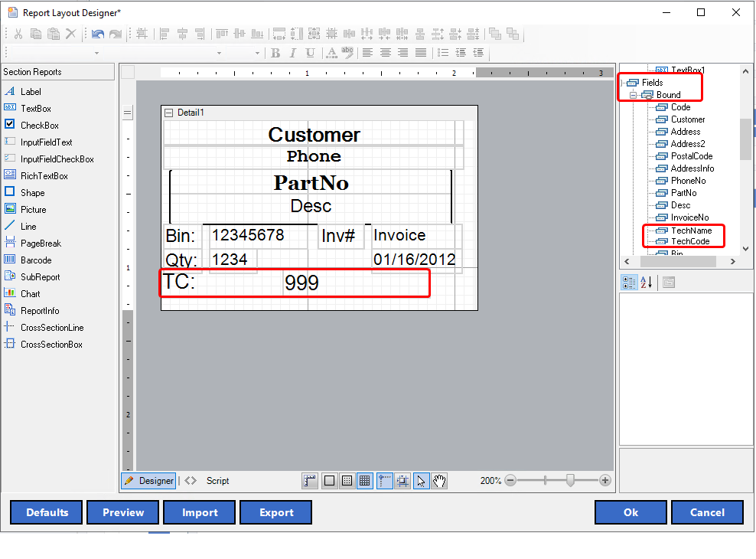Activate the pan hand tool
The image size is (756, 559).
click(x=439, y=481)
